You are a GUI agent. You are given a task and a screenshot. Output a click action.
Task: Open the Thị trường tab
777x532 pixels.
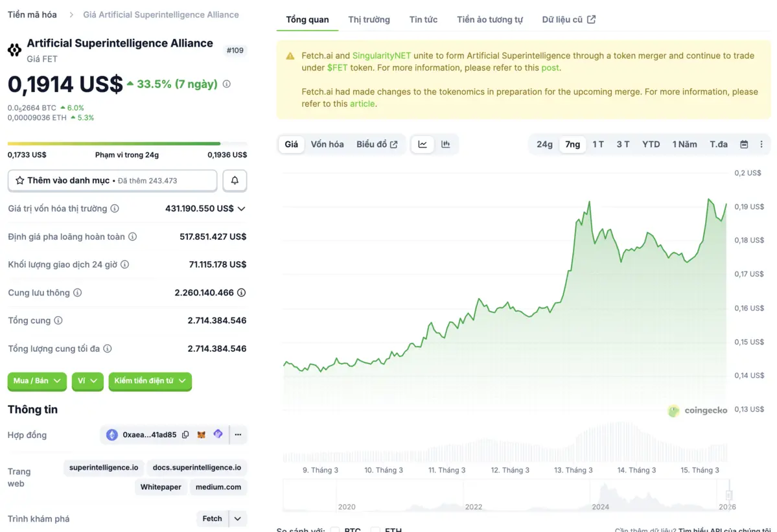coord(369,19)
